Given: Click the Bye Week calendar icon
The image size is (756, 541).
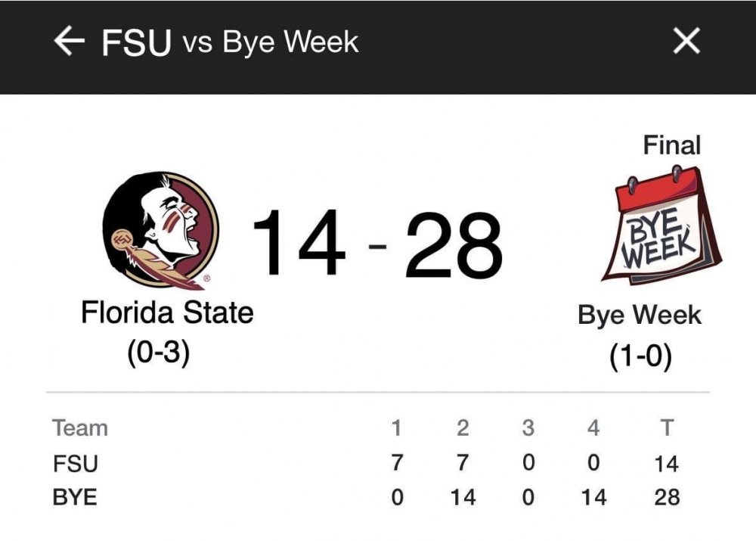Looking at the screenshot, I should tap(661, 225).
